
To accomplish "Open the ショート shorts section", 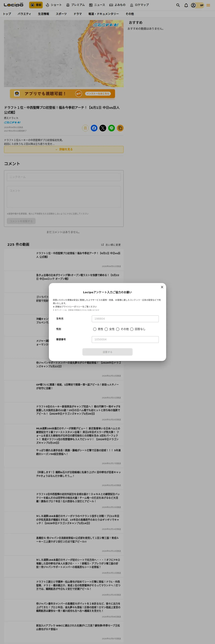I will tap(54, 5).
